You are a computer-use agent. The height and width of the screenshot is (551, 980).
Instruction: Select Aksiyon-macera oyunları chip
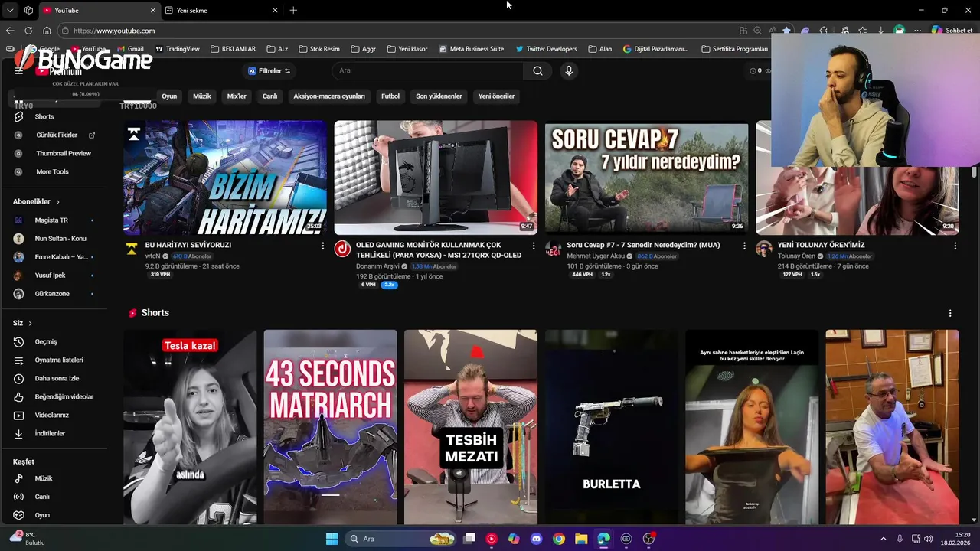[x=329, y=96]
